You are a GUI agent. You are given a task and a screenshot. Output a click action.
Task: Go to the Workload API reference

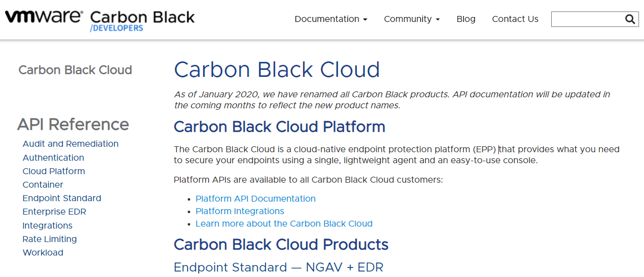click(x=43, y=253)
